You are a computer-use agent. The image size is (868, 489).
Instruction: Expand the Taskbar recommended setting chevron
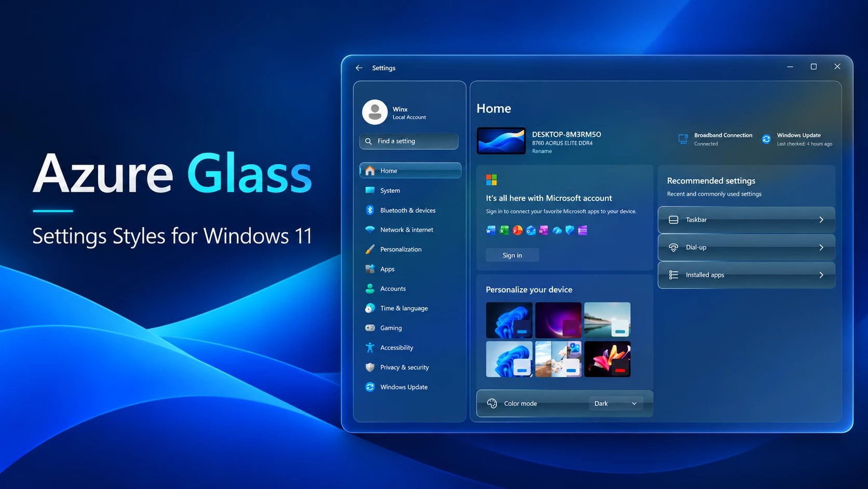pyautogui.click(x=821, y=220)
